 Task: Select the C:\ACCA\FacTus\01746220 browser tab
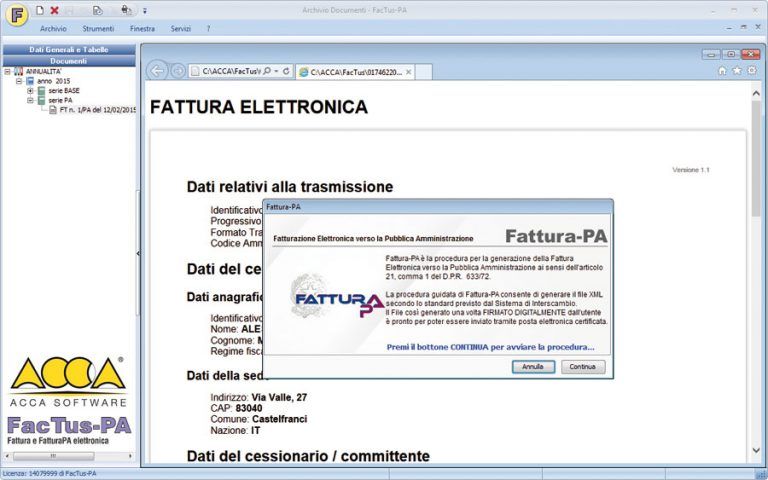355,72
